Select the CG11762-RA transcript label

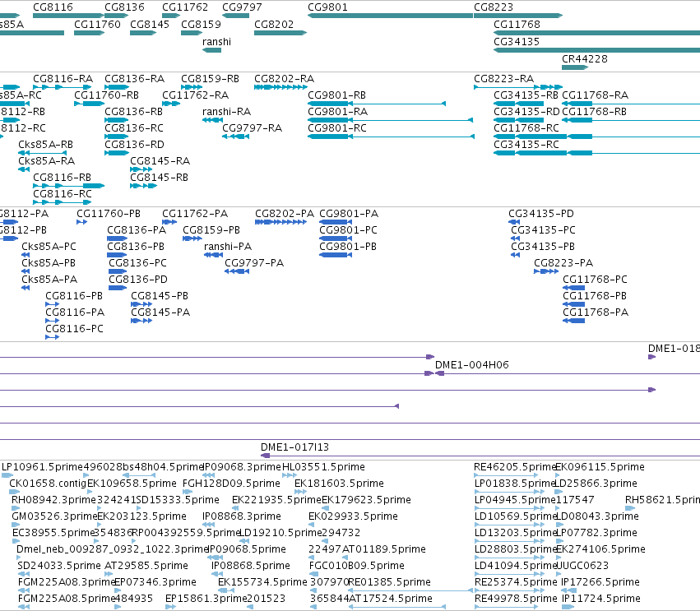pyautogui.click(x=195, y=95)
